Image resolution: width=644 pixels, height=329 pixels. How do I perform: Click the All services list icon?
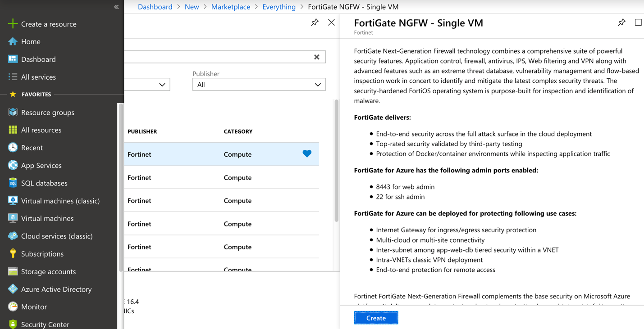13,77
